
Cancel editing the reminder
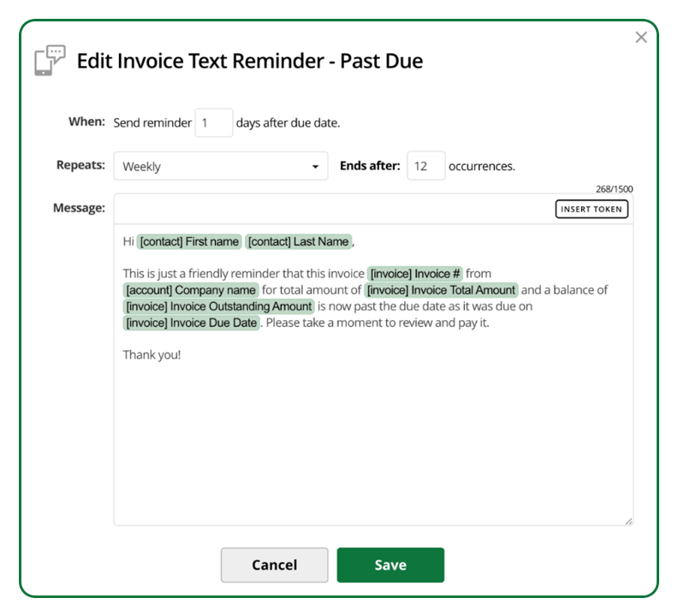point(274,565)
